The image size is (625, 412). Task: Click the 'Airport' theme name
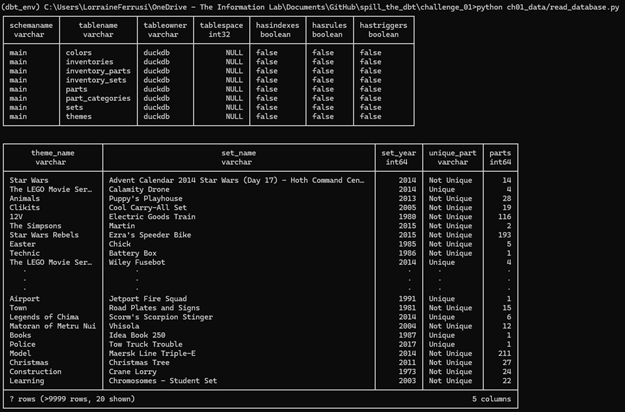[25, 299]
